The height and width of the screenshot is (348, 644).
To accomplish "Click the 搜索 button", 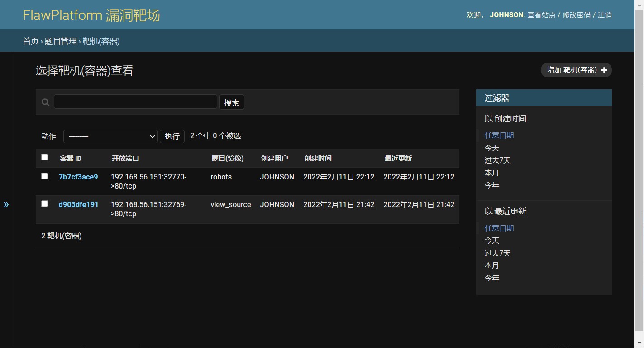I will click(232, 102).
